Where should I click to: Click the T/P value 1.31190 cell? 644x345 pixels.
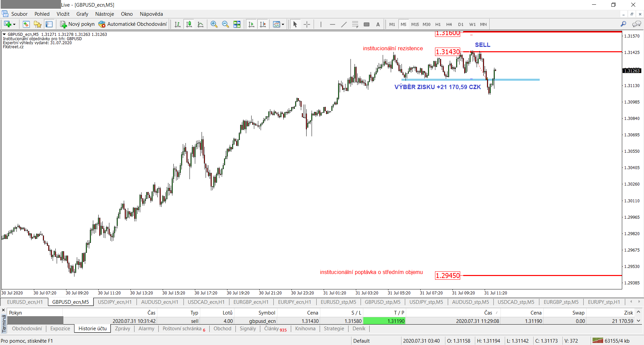click(384, 321)
